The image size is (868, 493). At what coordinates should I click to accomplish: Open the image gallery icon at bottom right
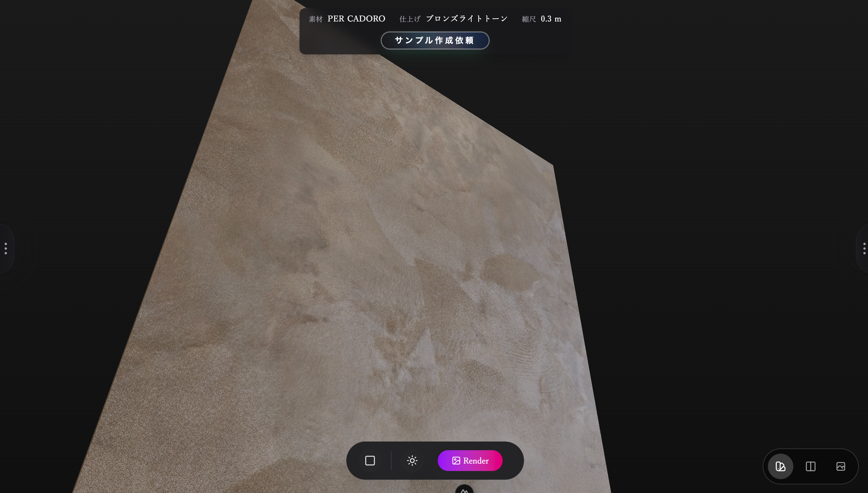(x=841, y=466)
